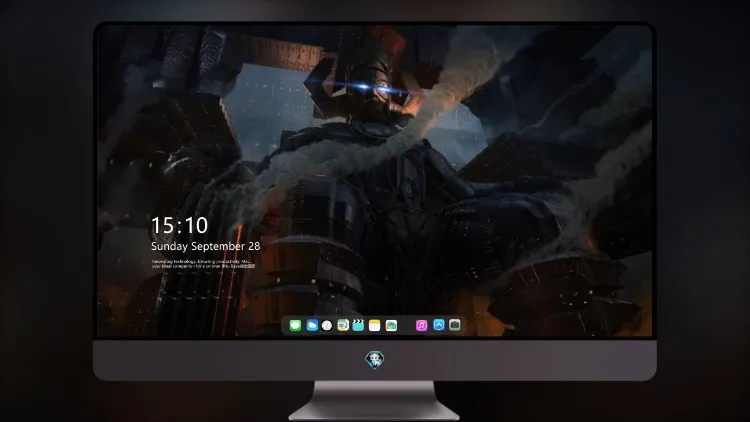Click the dock background left of Messages
This screenshot has width=750, height=422.
pyautogui.click(x=286, y=325)
